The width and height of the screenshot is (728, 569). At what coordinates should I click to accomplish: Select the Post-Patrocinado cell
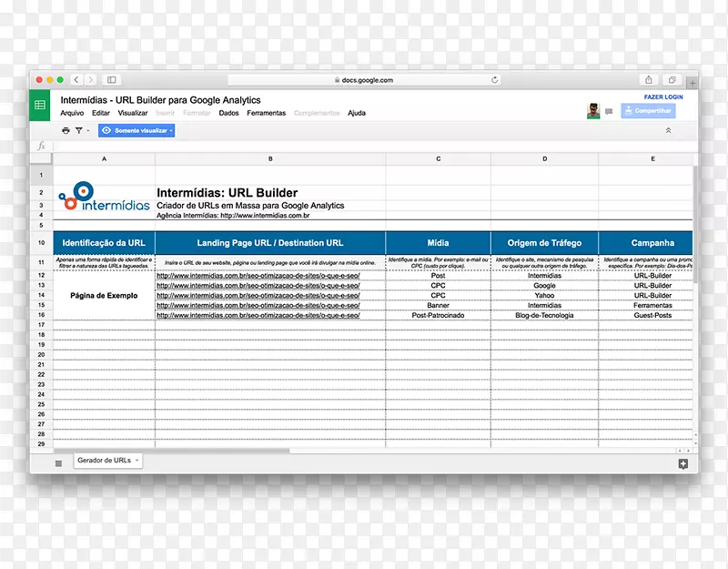click(439, 315)
